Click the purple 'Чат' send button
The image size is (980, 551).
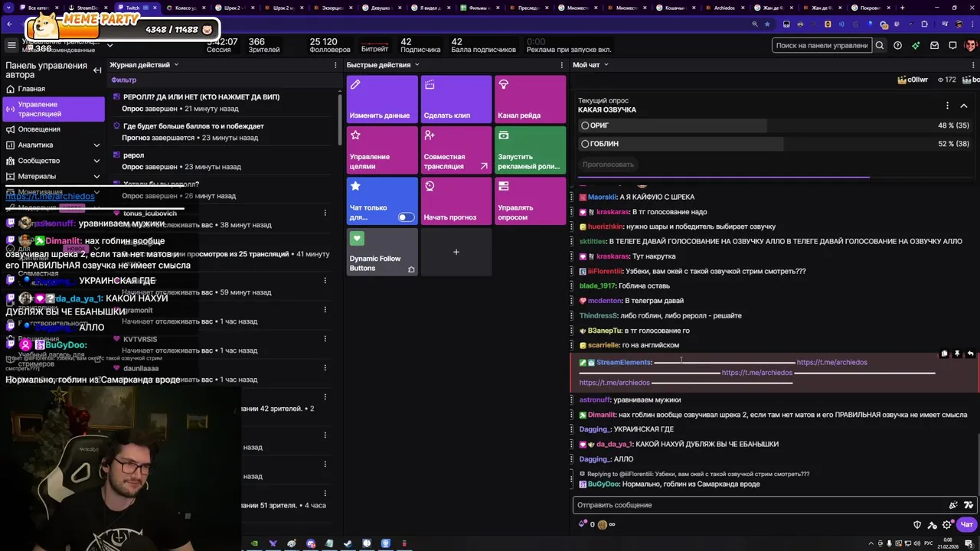(966, 525)
